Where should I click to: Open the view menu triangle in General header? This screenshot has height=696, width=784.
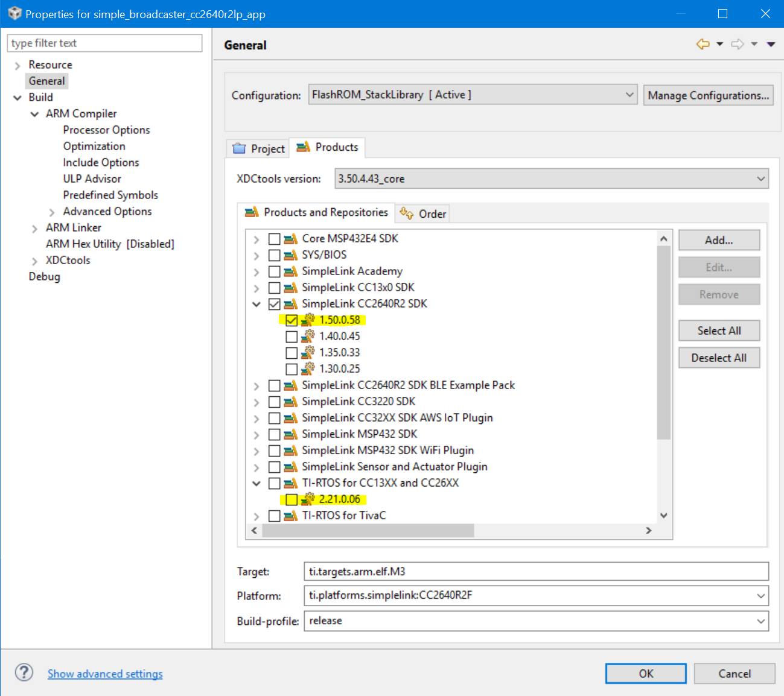point(771,44)
